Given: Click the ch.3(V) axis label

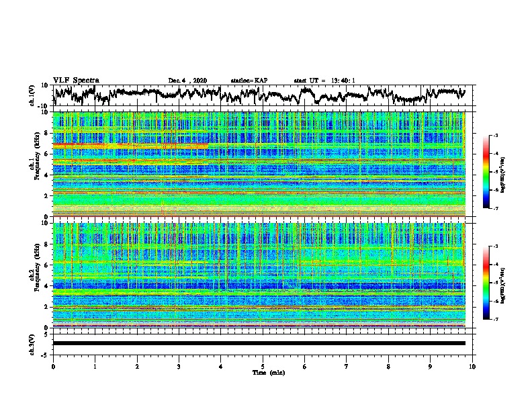Looking at the screenshot, I should pos(32,345).
